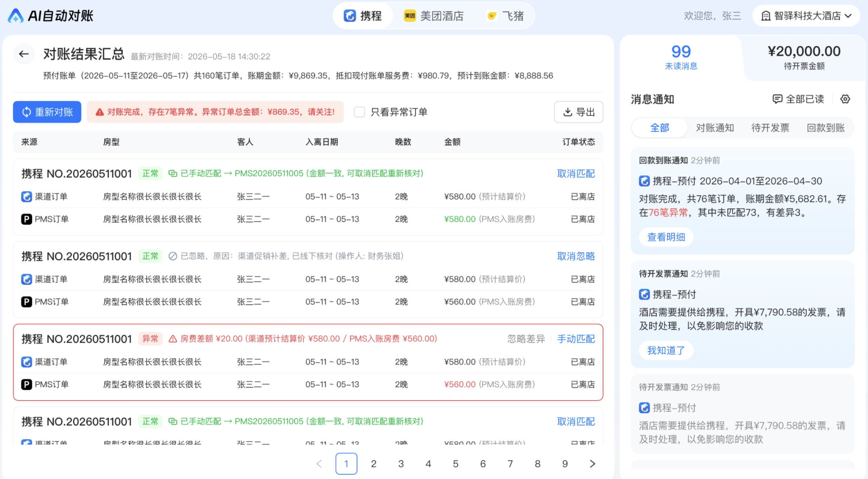Click 忽略差异 on the abnormal order
This screenshot has height=479, width=868.
526,339
